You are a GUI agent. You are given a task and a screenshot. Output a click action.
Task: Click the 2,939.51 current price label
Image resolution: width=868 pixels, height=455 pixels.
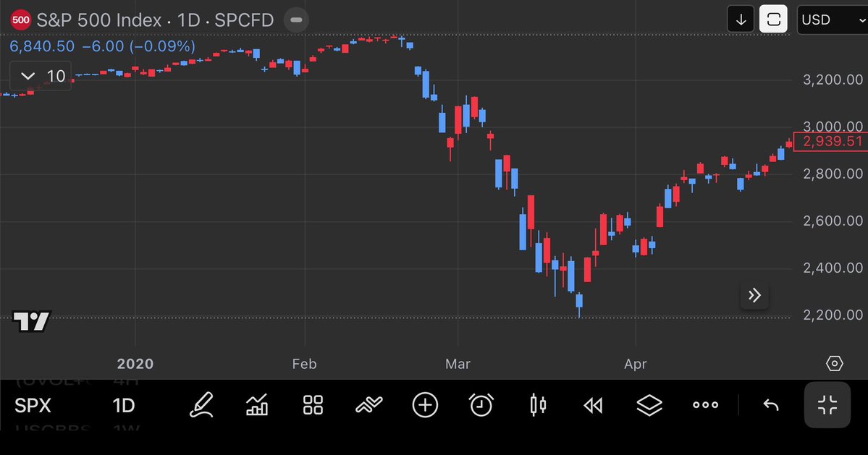point(831,141)
